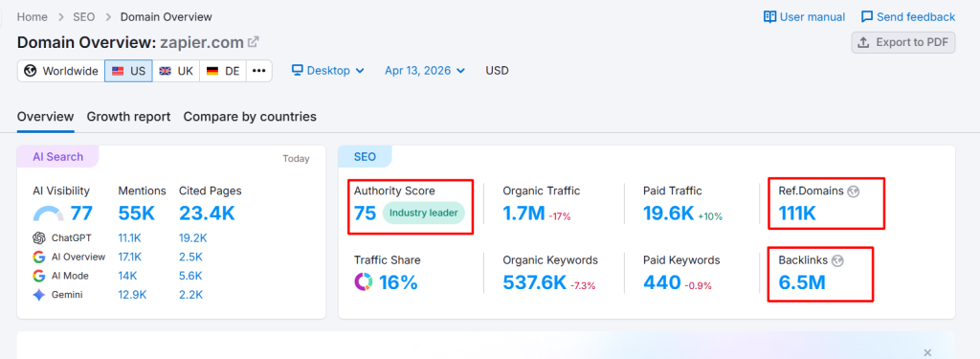Click the Mentions total 55K
This screenshot has height=359, width=980.
[x=136, y=213]
